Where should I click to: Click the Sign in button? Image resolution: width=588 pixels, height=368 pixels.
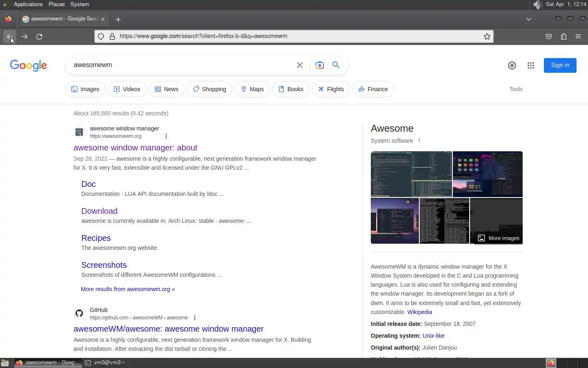(x=560, y=65)
